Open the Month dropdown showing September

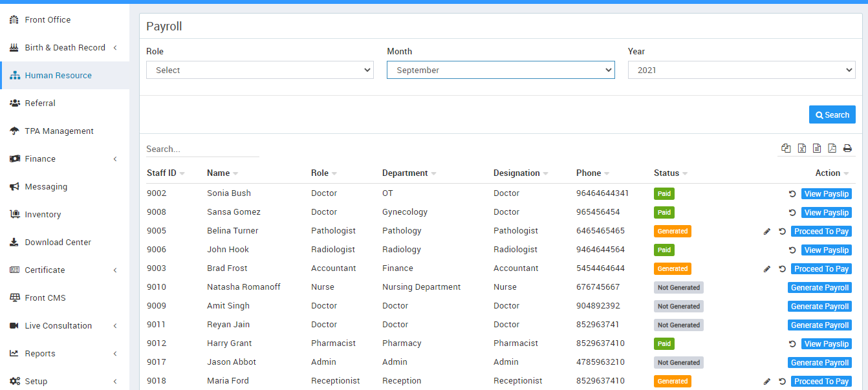[x=500, y=70]
